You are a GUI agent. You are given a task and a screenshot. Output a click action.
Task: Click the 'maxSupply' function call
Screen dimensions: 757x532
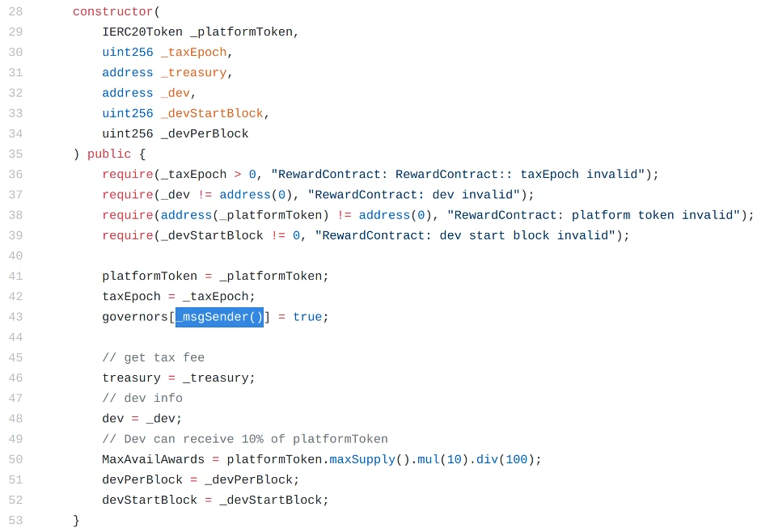[362, 458]
